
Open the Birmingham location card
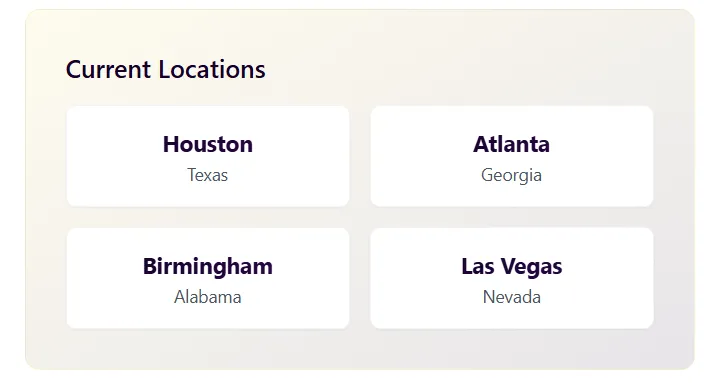(x=208, y=278)
